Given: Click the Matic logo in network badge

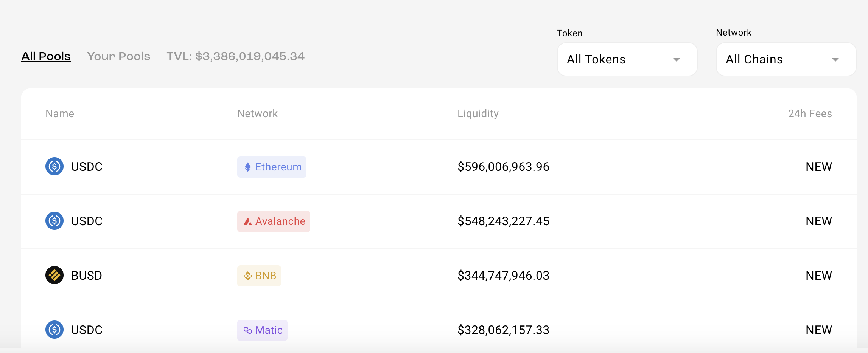Looking at the screenshot, I should pos(248,330).
